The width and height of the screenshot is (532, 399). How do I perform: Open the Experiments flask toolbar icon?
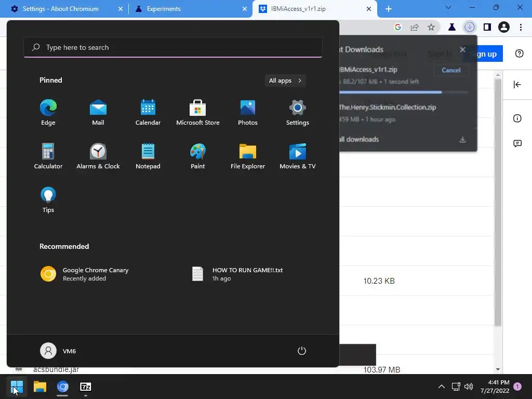point(452,27)
